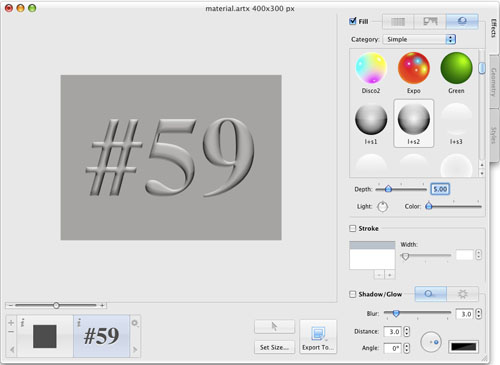
Task: Select the dark square layer thumbnail
Action: tap(45, 337)
